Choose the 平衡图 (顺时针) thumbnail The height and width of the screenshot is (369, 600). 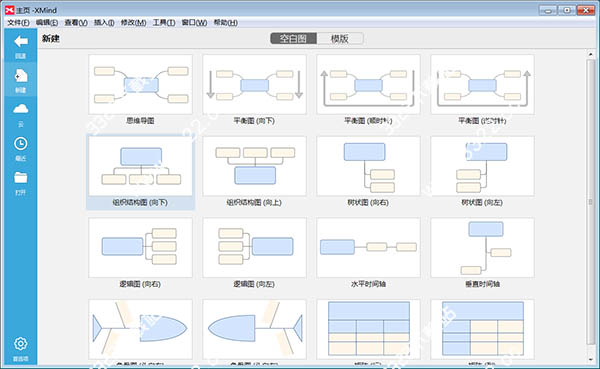[x=368, y=84]
